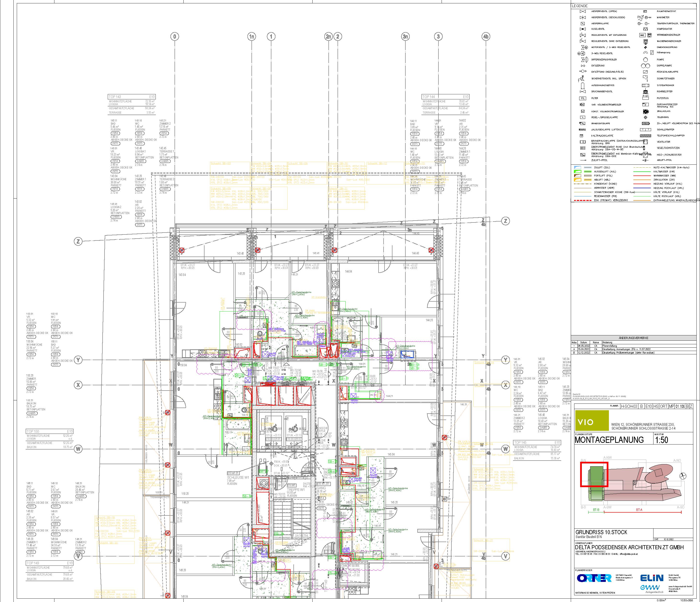Click the FIL filter symbol in legend
The height and width of the screenshot is (602, 700).
coord(583,98)
